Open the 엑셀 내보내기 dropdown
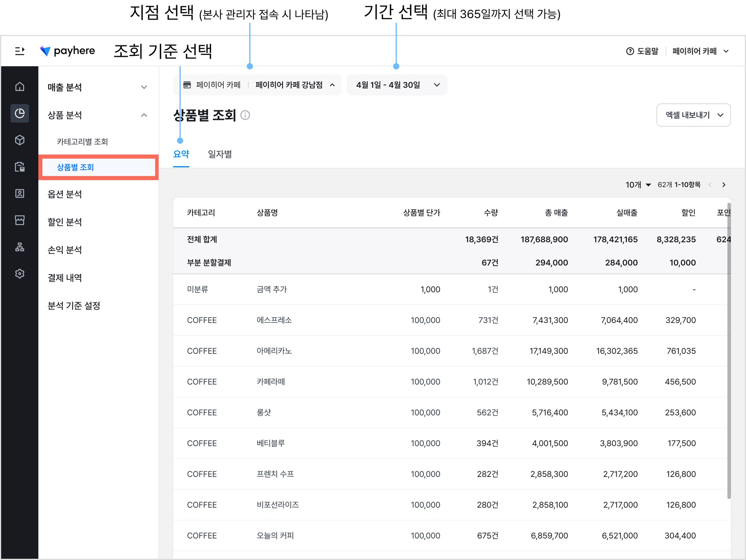746x560 pixels. tap(693, 115)
